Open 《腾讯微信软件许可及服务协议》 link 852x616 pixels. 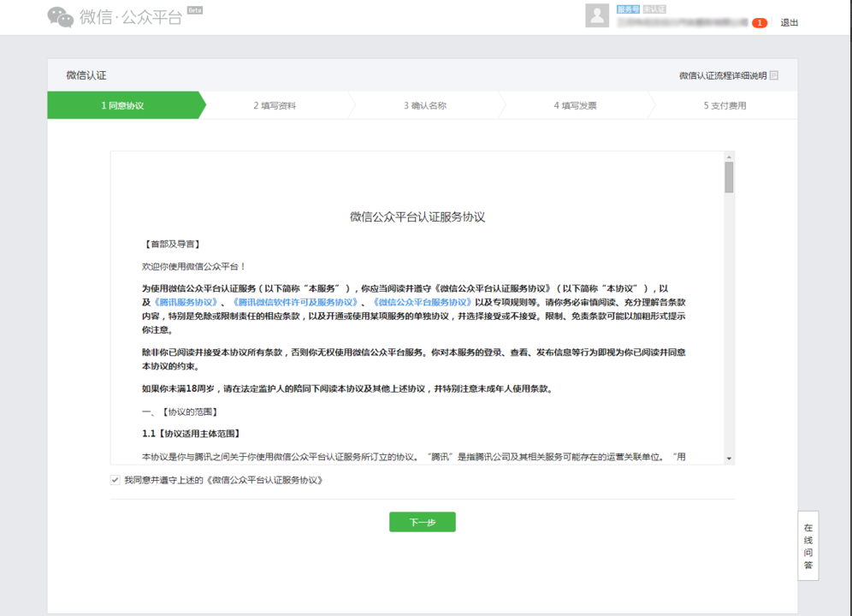295,302
